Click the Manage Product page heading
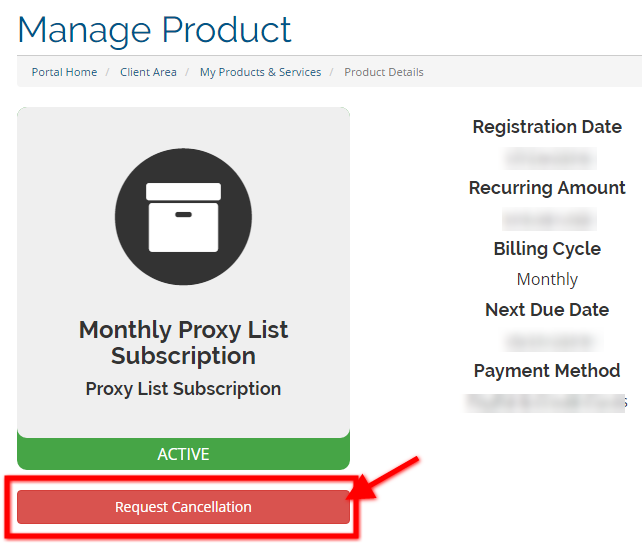This screenshot has height=548, width=642. click(x=154, y=30)
